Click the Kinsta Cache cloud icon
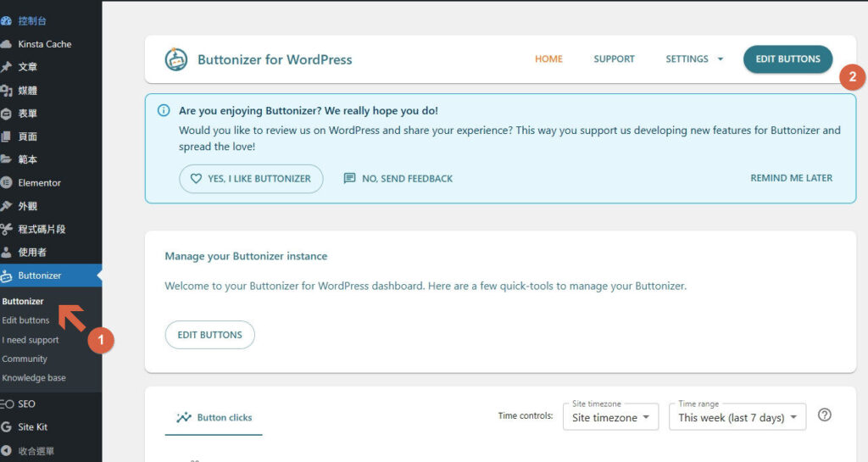868x462 pixels. click(7, 44)
